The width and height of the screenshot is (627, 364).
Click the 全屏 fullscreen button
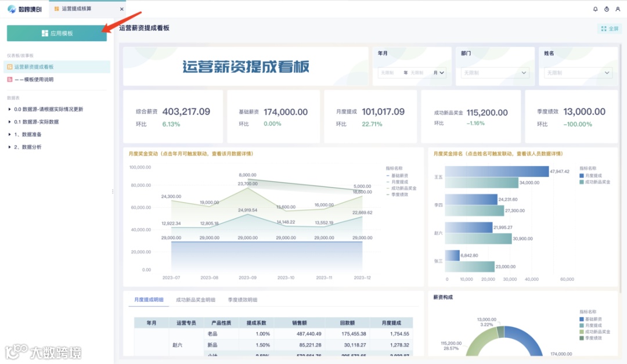click(610, 28)
